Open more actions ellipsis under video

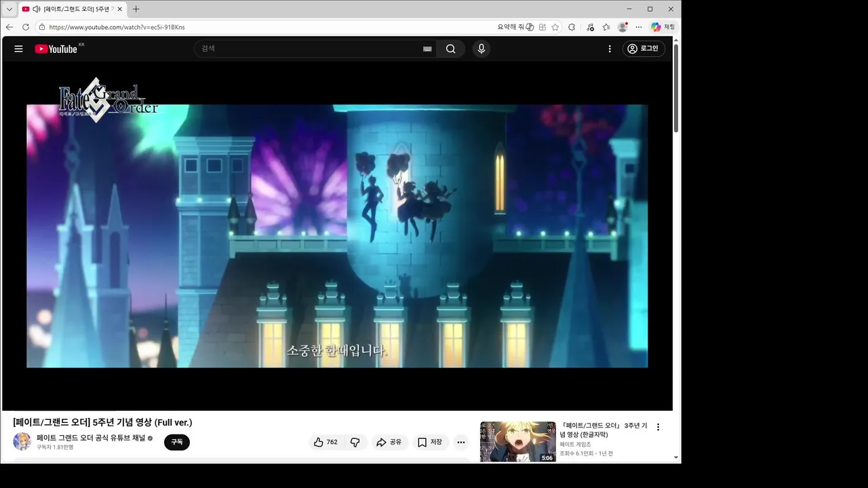click(461, 442)
